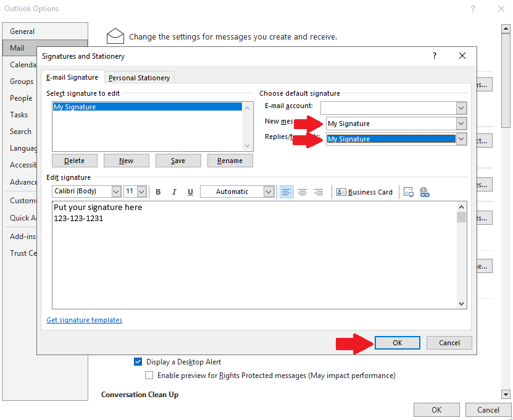Align signature text right

(x=319, y=192)
